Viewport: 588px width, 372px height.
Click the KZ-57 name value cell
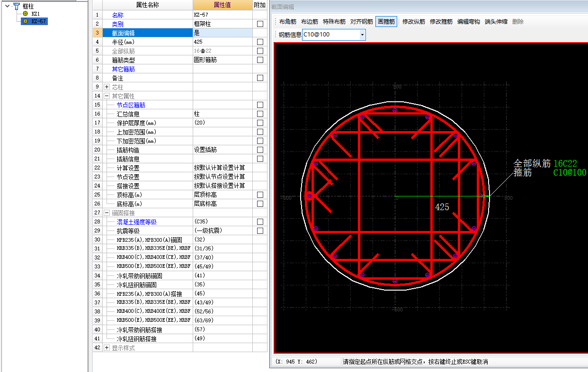(x=223, y=15)
